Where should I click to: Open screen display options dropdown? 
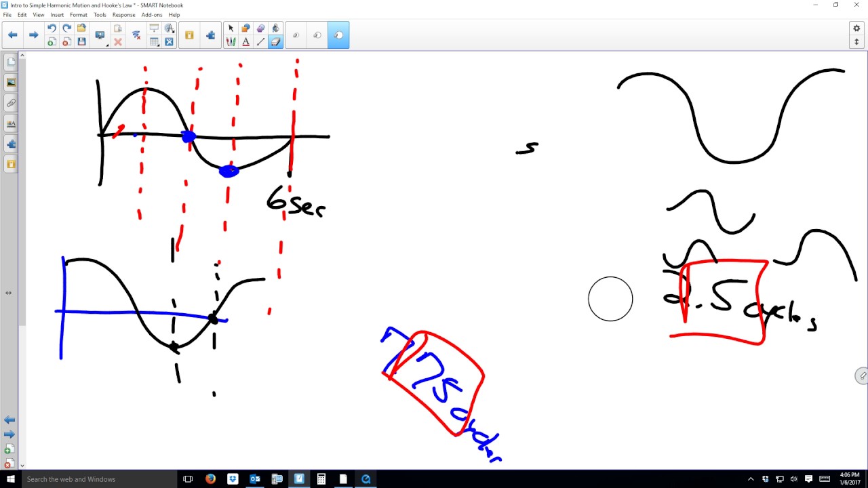pos(100,35)
